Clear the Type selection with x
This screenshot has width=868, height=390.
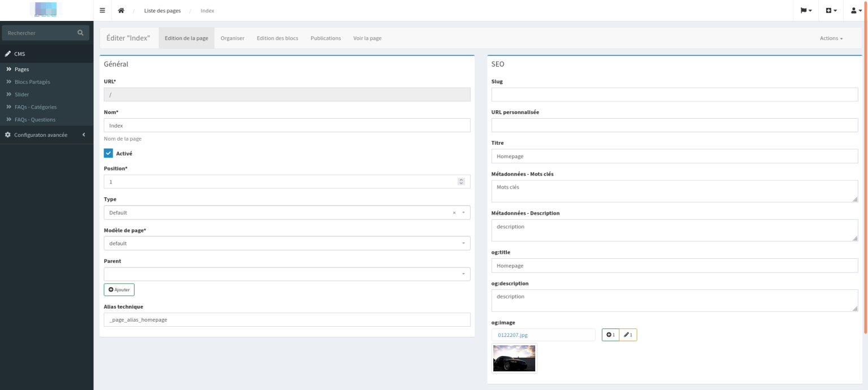coord(454,213)
